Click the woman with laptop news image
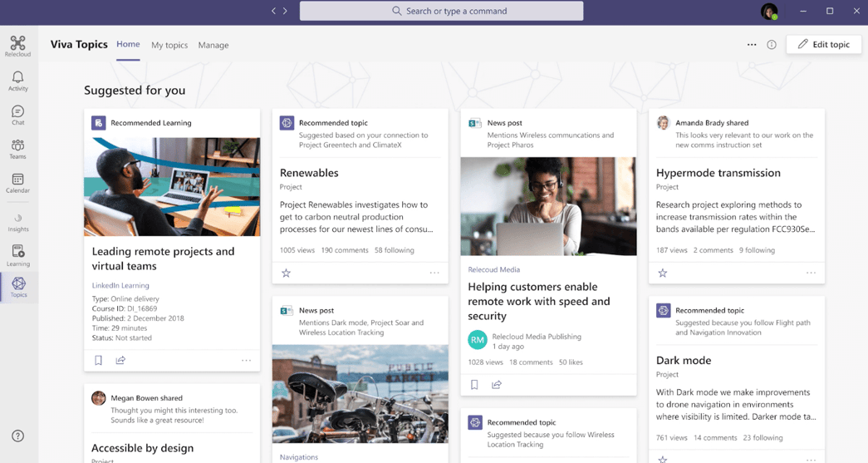 (548, 206)
